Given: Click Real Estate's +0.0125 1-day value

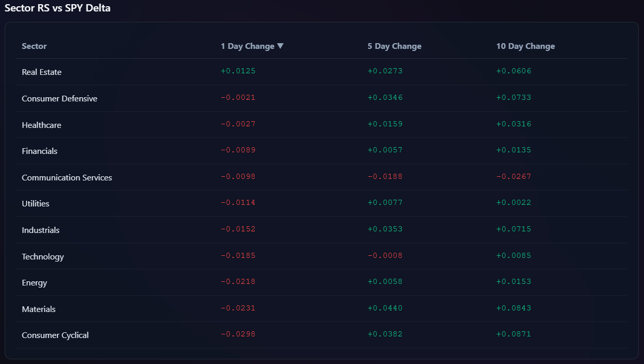Looking at the screenshot, I should tap(238, 71).
